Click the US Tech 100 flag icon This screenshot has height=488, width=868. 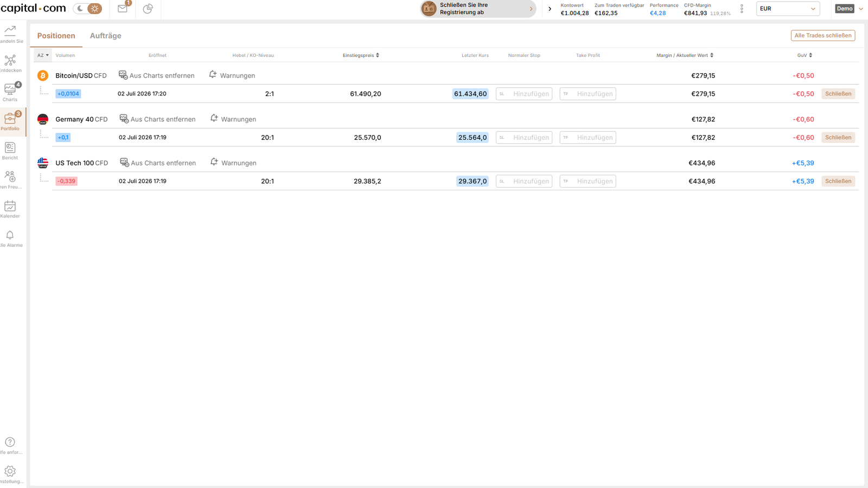43,163
